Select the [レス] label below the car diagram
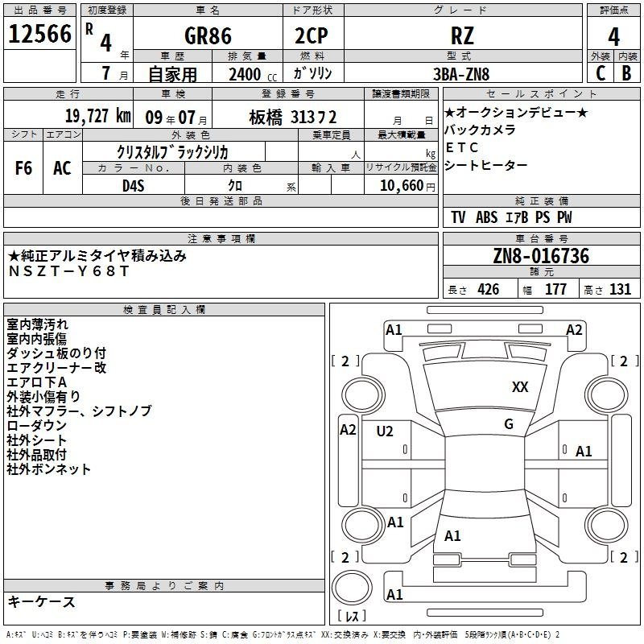Viewport: 644px width, 644px height. click(351, 617)
